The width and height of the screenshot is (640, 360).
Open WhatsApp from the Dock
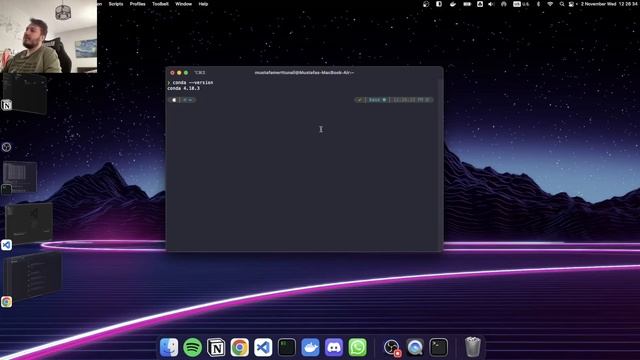358,347
